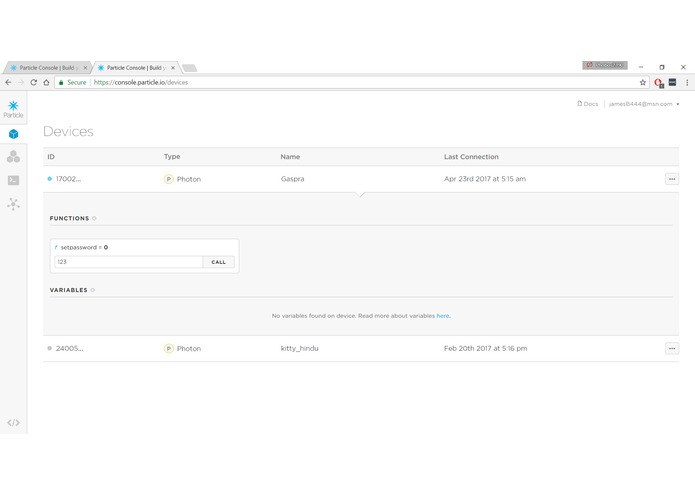Viewport: 695px width, 494px height.
Task: Open the account email dropdown
Action: (x=644, y=104)
